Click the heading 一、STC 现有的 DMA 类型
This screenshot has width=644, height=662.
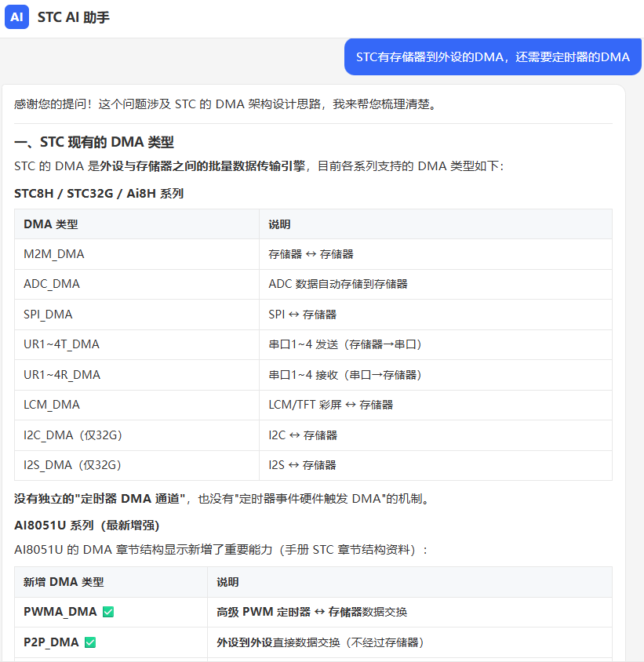[x=94, y=142]
